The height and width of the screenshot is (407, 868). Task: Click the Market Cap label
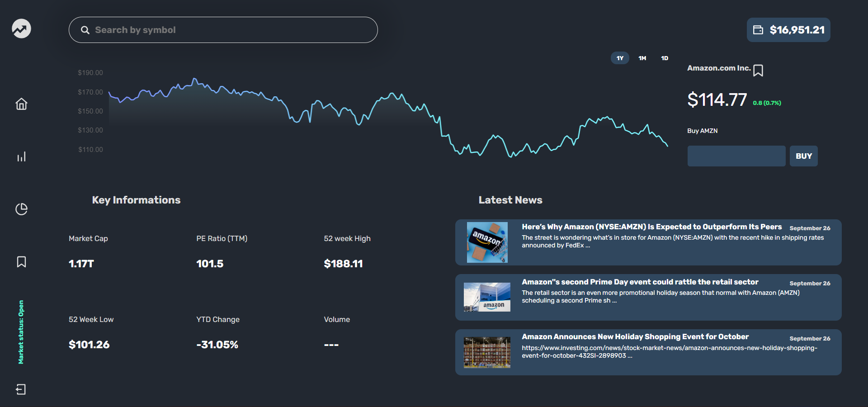[88, 239]
